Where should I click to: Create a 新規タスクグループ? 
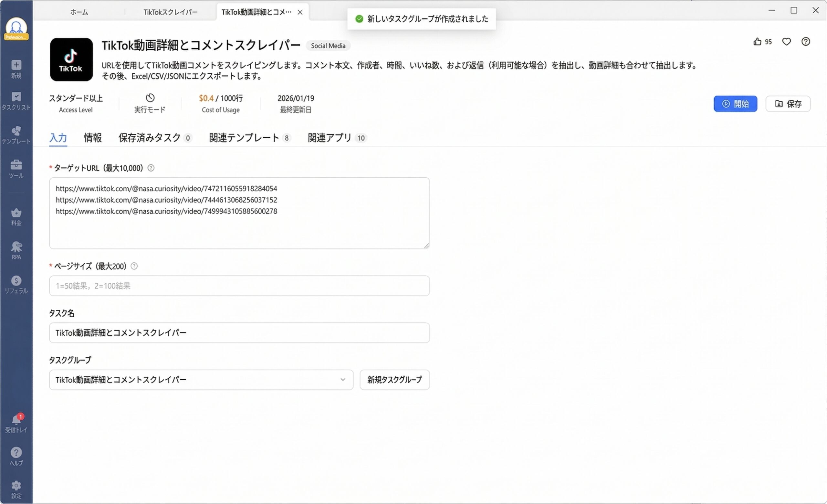pos(394,380)
